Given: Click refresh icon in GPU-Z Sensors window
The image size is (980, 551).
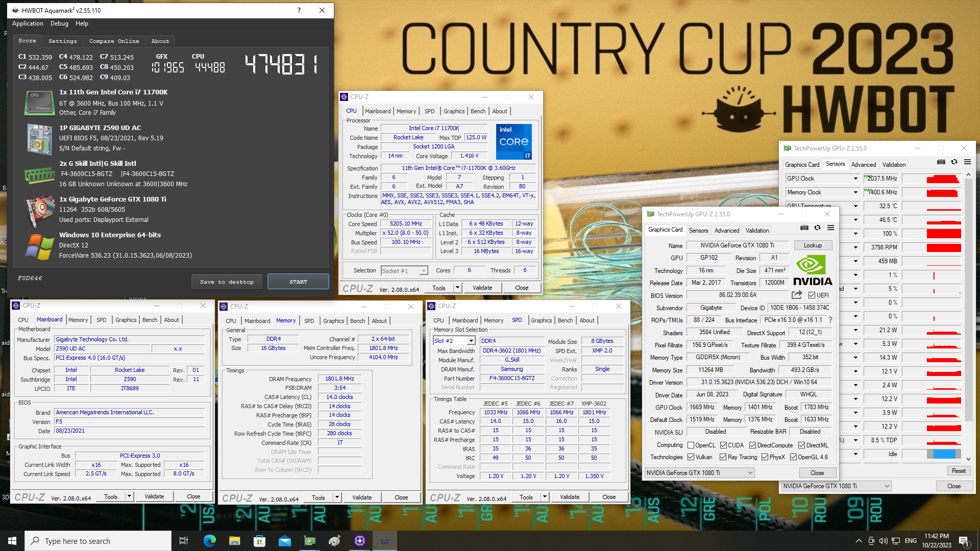Looking at the screenshot, I should [954, 162].
